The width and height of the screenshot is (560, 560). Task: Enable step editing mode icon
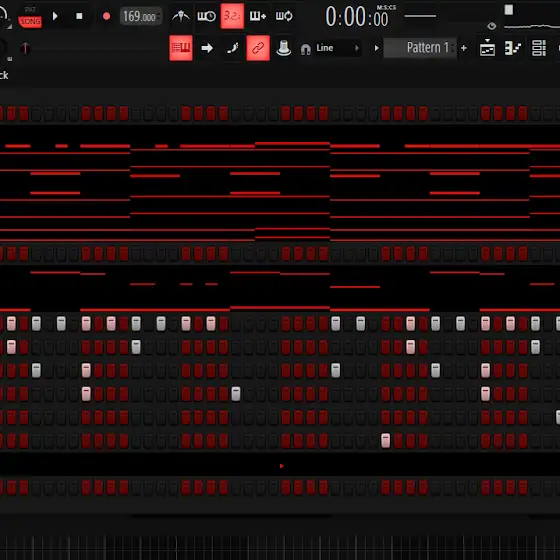coord(232,48)
